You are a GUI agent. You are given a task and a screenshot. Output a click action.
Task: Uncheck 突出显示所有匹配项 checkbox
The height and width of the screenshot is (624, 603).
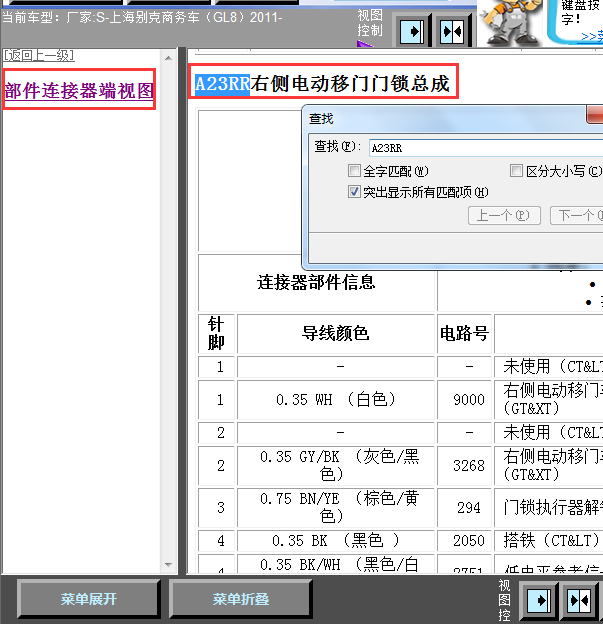coord(354,192)
